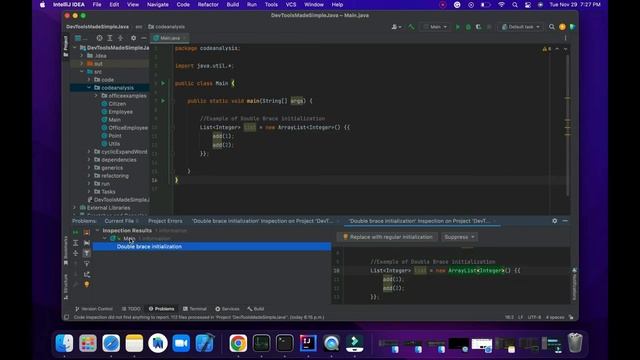Open Services tool window button
Screen dimensions: 640x360
(227, 309)
